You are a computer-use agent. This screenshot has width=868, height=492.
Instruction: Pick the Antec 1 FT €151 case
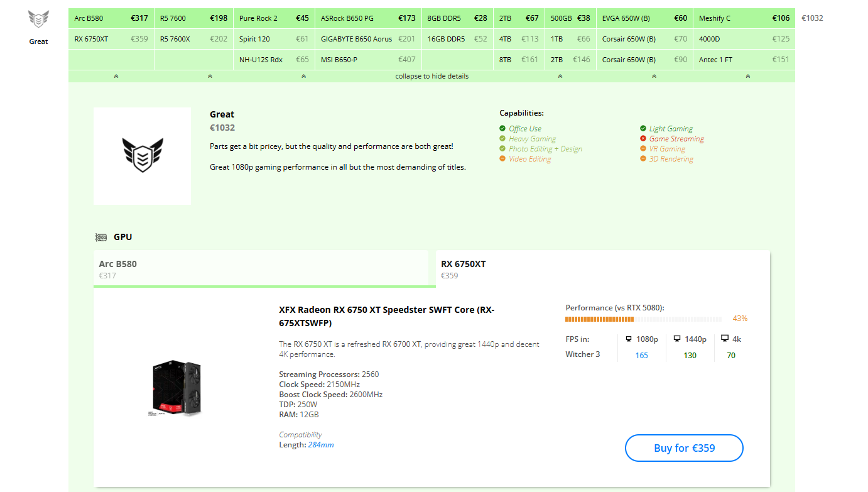744,60
